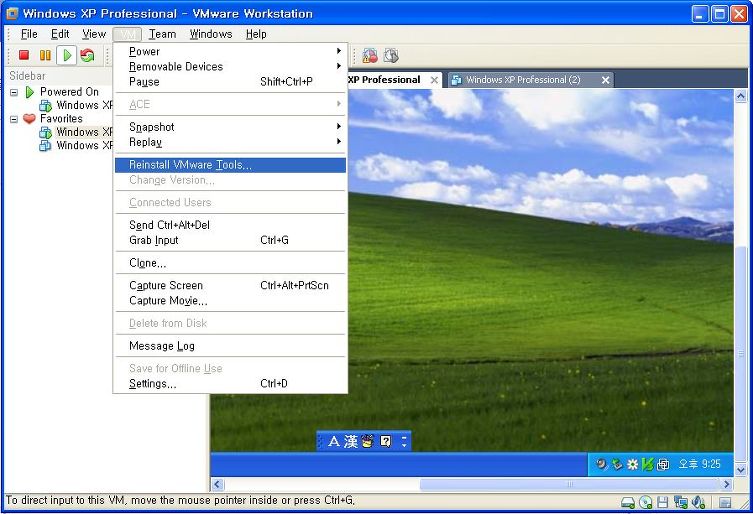
Task: Click the floppy disk status bar icon
Action: coord(663,502)
